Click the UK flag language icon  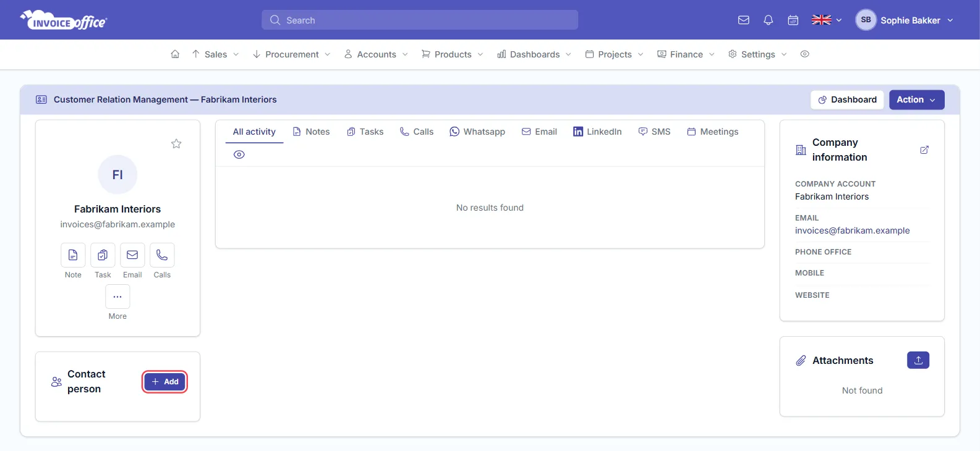822,20
